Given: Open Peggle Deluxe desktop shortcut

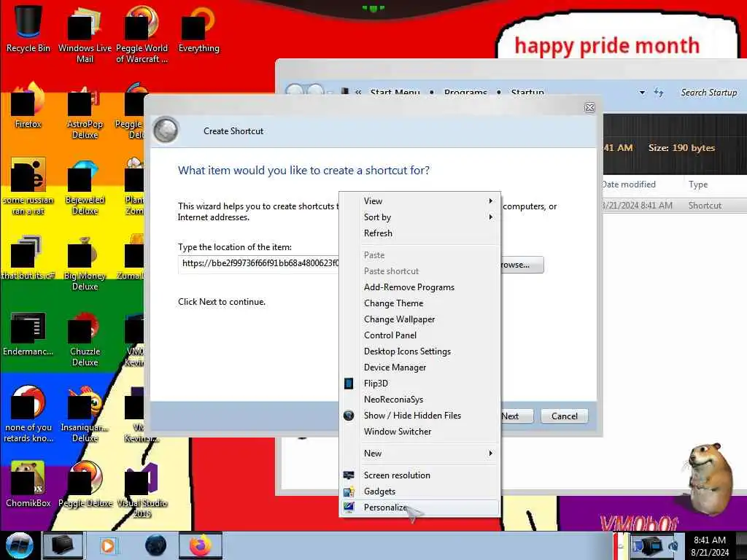Looking at the screenshot, I should pyautogui.click(x=85, y=484).
